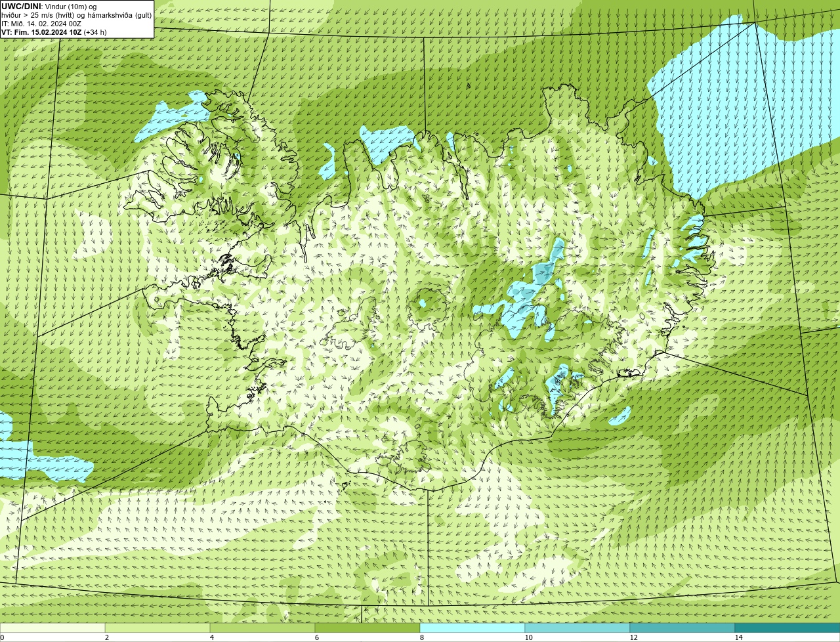Click the light green 2–4 m/s legend swatch
The height and width of the screenshot is (642, 840).
click(157, 628)
